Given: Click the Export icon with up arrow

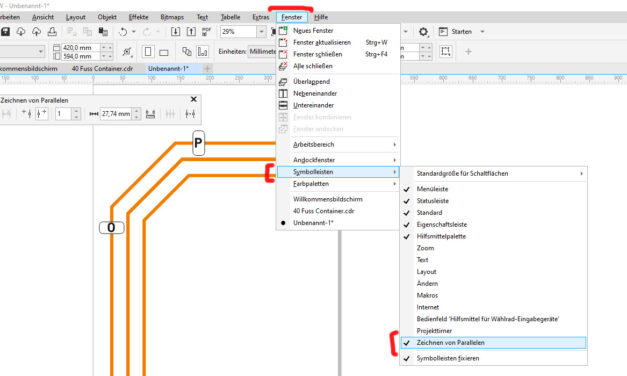Looking at the screenshot, I should pyautogui.click(x=191, y=32).
